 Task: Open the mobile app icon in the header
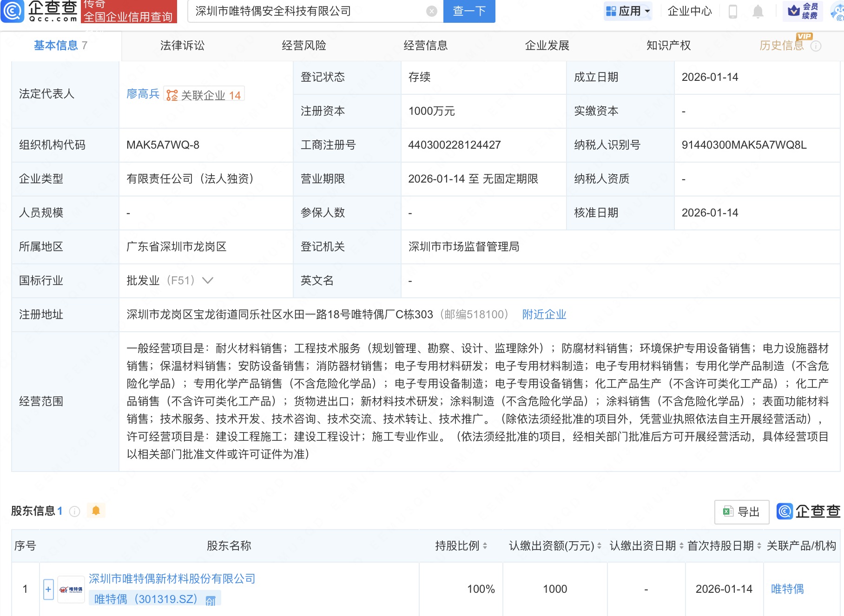point(733,12)
